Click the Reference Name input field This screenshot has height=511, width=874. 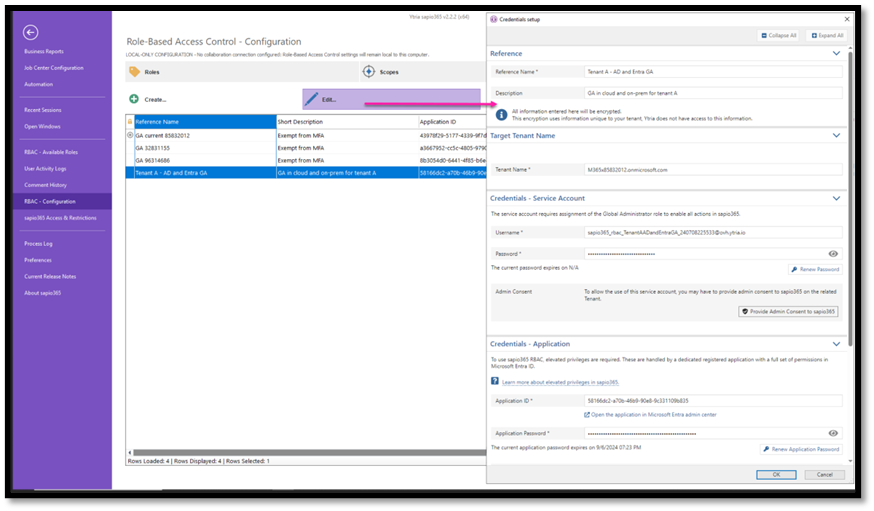713,72
